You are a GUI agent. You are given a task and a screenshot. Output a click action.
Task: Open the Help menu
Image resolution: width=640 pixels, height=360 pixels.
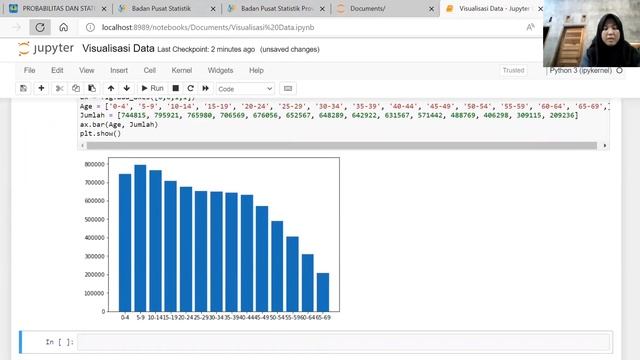256,70
